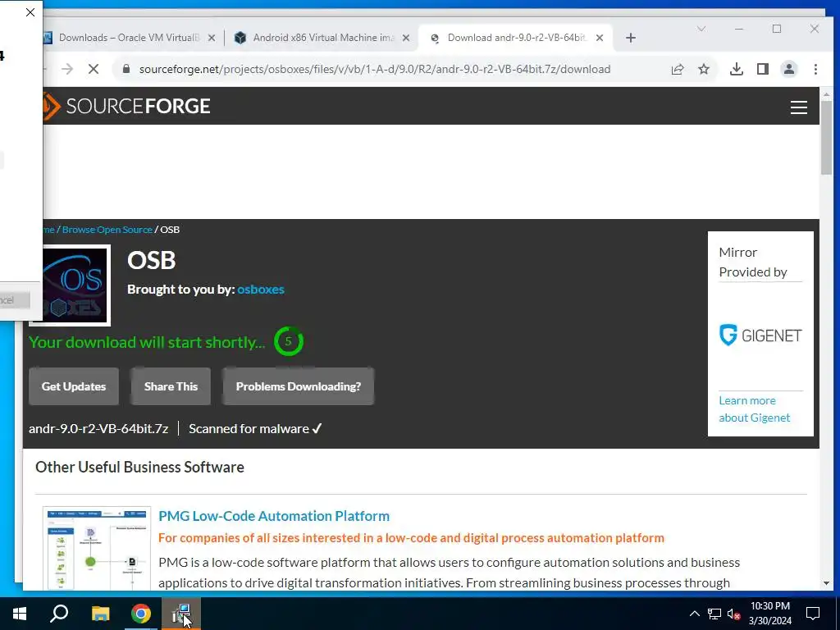Viewport: 840px width, 630px height.
Task: Share this page via address bar icon
Action: [x=677, y=69]
